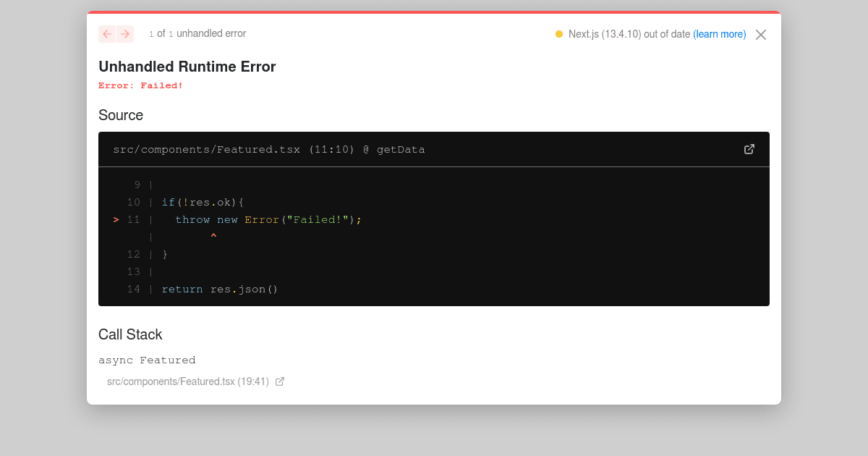Click the "Unhandled Runtime Error" heading
Screen dimensions: 868x456
point(187,67)
